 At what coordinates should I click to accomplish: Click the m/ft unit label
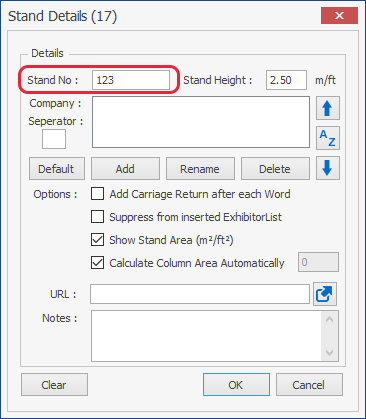pyautogui.click(x=325, y=80)
